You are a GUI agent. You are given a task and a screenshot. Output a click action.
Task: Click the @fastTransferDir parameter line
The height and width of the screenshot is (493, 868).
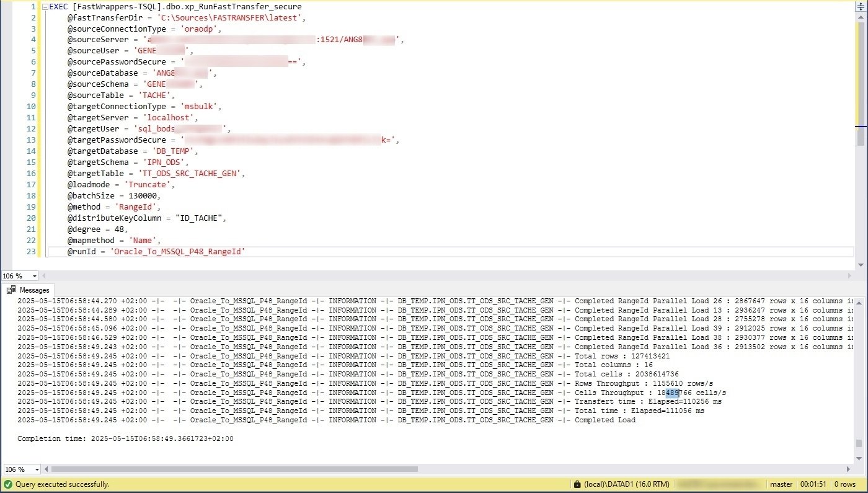pyautogui.click(x=187, y=18)
